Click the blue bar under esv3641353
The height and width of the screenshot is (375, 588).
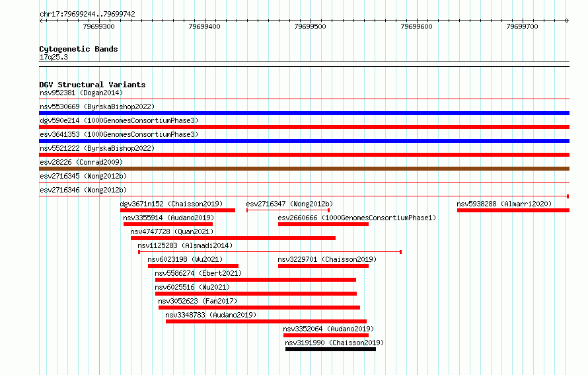tap(304, 141)
